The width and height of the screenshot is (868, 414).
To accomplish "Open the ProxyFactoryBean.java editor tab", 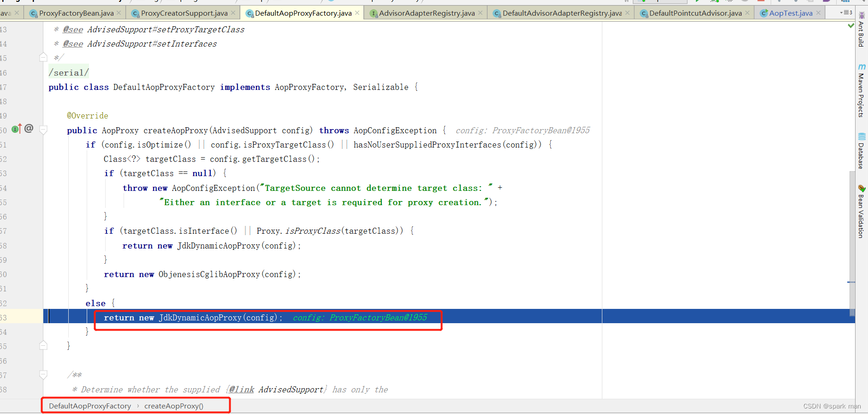I will click(76, 13).
